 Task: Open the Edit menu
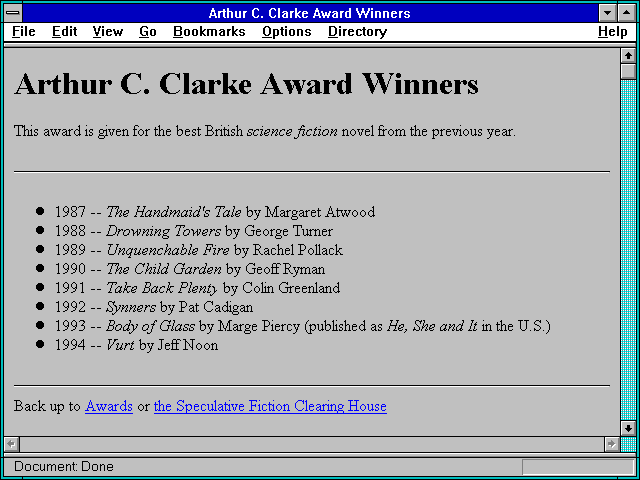(x=64, y=32)
